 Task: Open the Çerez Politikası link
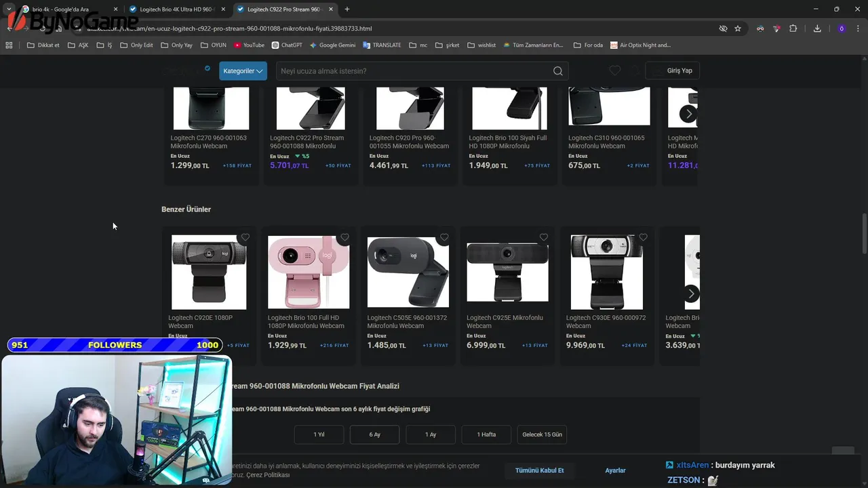tap(268, 475)
